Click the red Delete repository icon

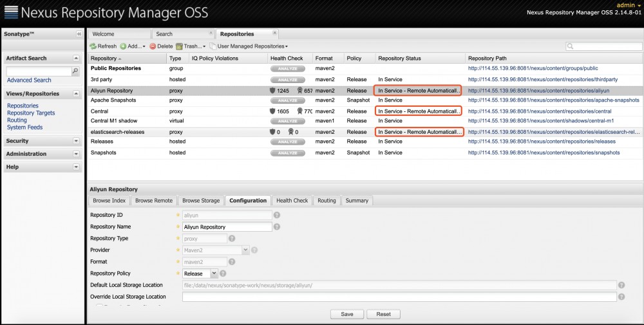click(x=153, y=46)
